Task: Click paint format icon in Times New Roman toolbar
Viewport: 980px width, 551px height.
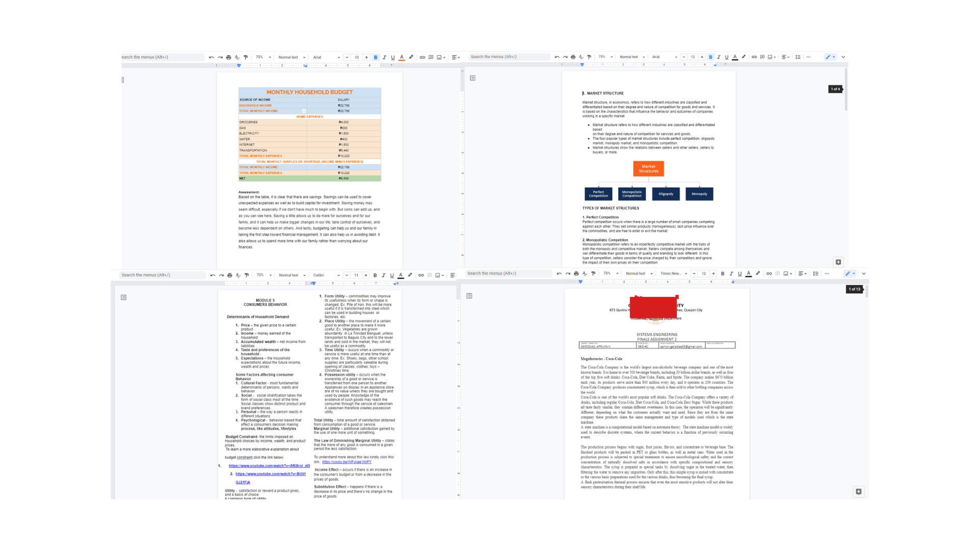Action: (x=593, y=273)
